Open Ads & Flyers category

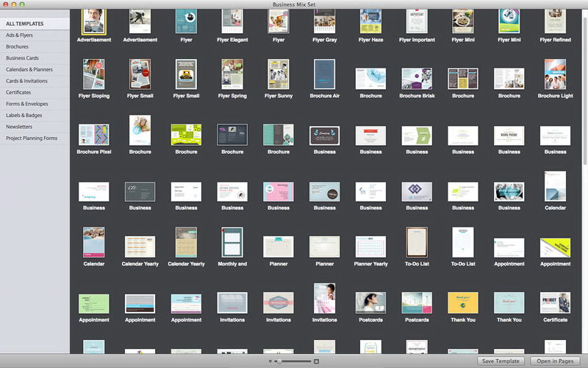(20, 35)
